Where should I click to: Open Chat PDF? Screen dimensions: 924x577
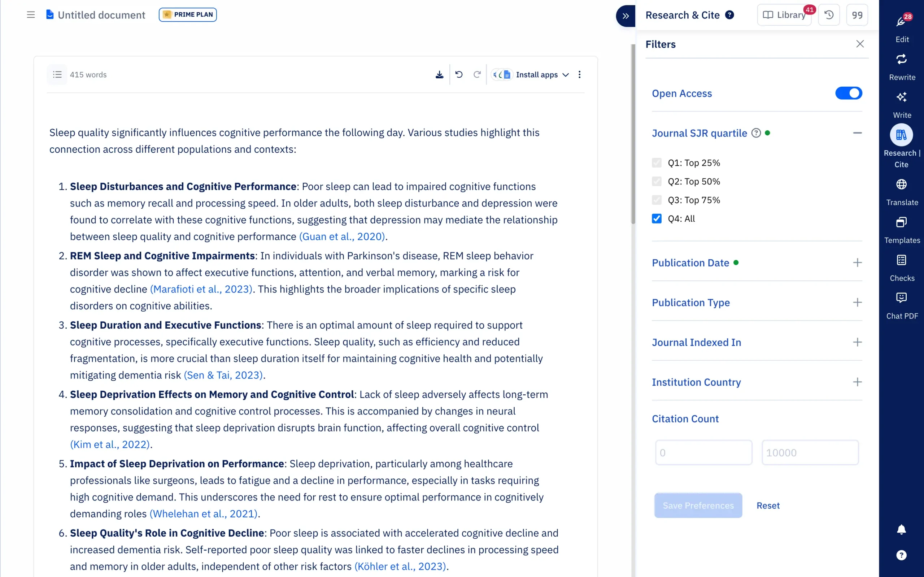pyautogui.click(x=902, y=306)
